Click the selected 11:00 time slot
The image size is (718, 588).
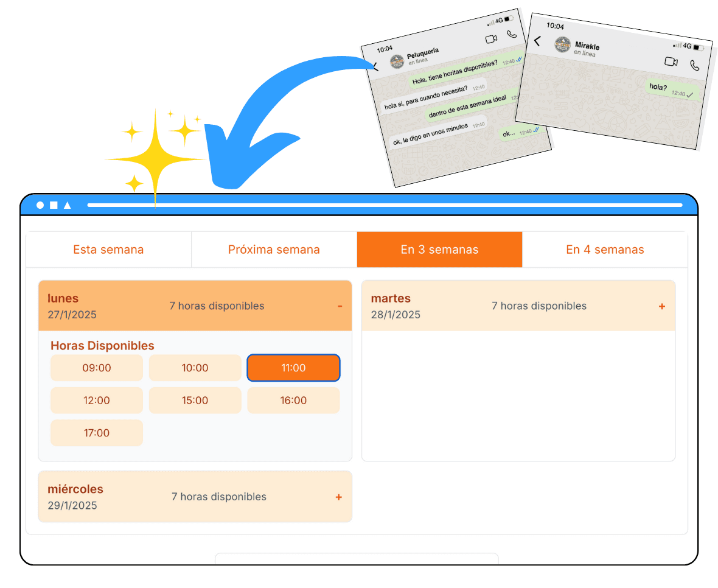pos(293,368)
